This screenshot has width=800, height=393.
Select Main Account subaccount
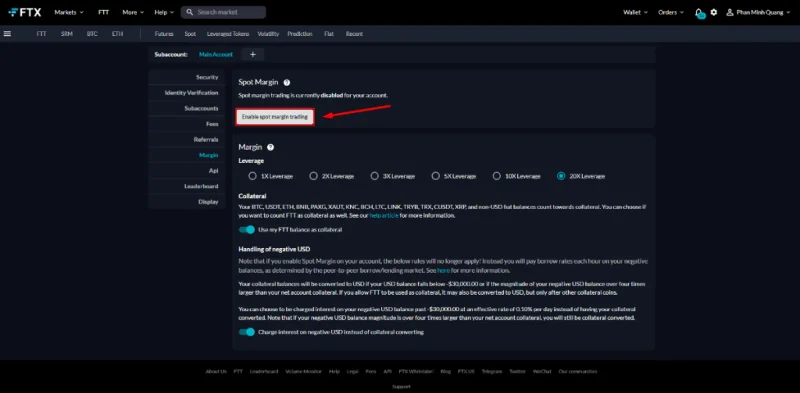[x=216, y=54]
